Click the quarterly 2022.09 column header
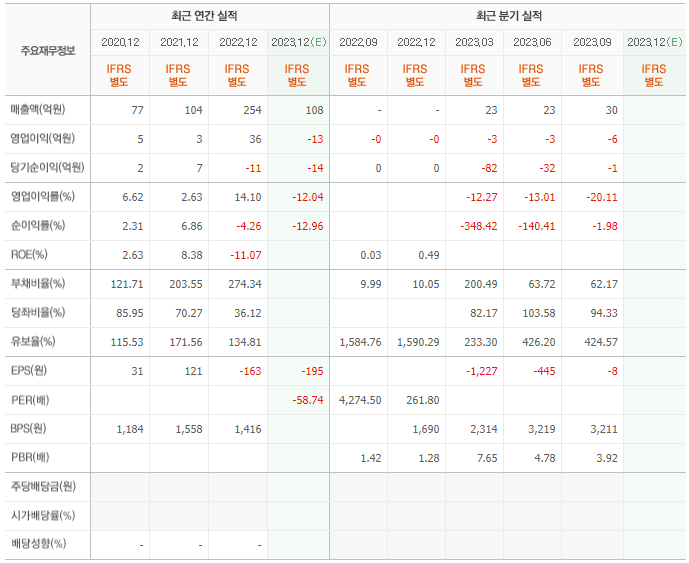 coord(358,42)
